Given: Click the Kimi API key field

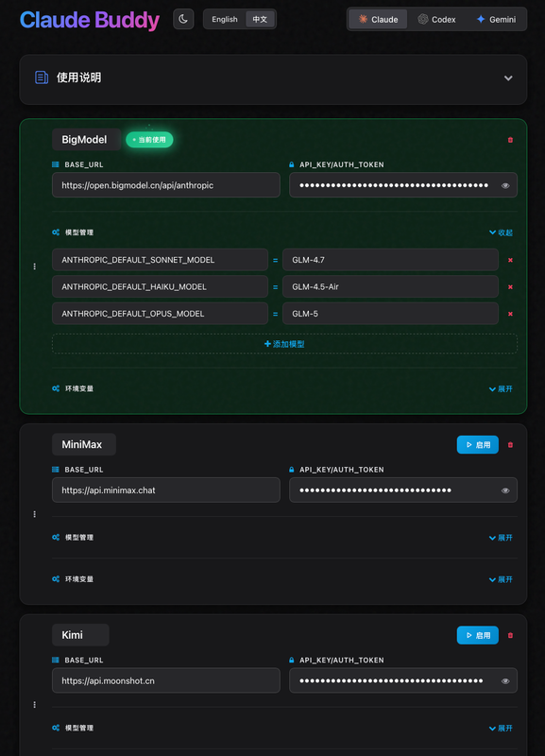Looking at the screenshot, I should (x=403, y=680).
